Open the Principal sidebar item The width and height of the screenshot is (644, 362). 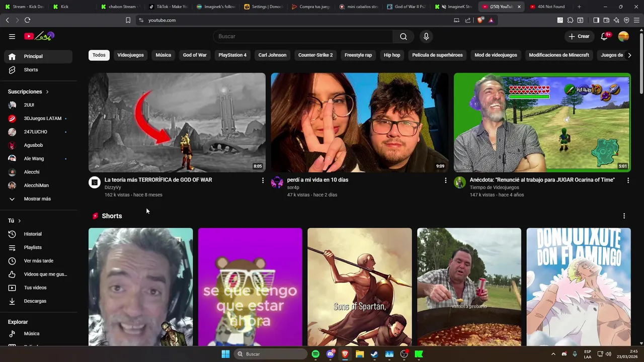(x=38, y=56)
